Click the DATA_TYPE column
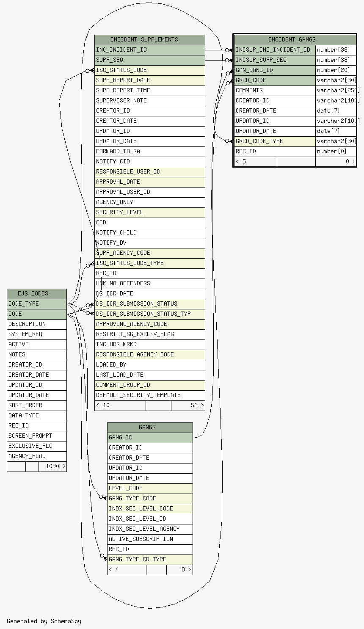The width and height of the screenshot is (364, 629). tap(37, 416)
